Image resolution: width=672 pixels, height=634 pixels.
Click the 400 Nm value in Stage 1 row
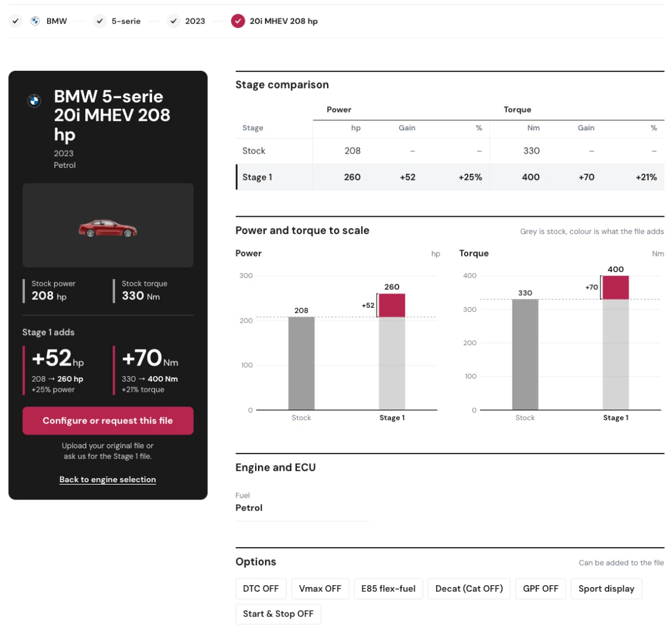531,177
